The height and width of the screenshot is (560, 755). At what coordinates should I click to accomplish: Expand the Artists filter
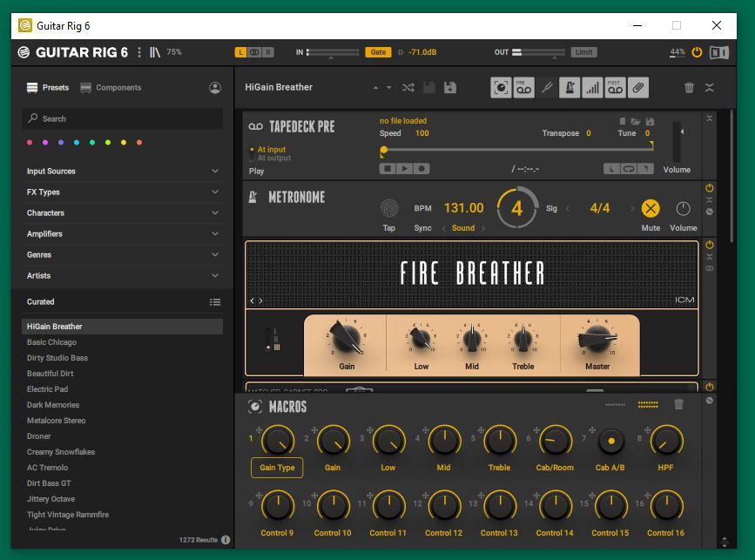pyautogui.click(x=123, y=275)
